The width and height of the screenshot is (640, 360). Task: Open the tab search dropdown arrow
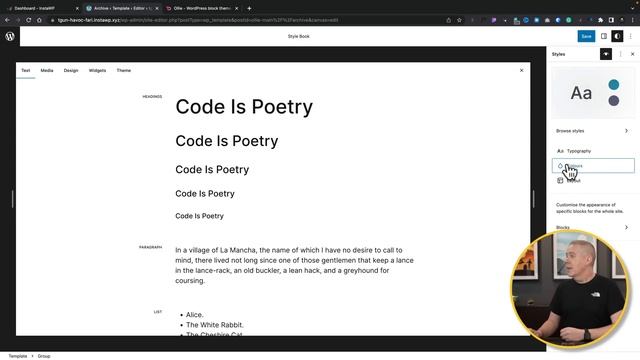click(x=632, y=8)
